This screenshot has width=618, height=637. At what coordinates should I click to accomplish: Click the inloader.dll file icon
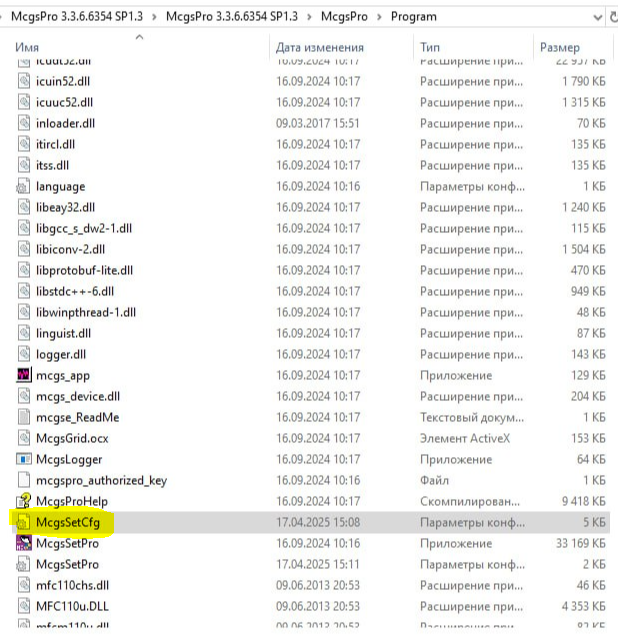pyautogui.click(x=24, y=123)
